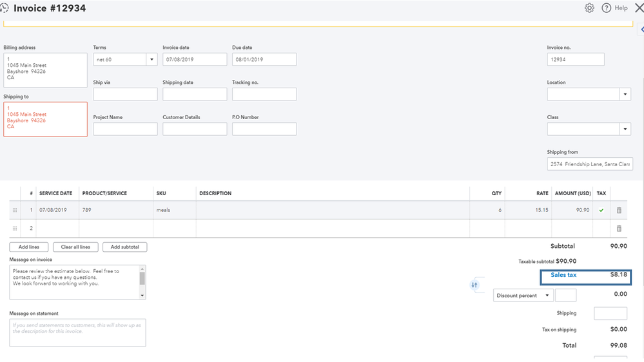This screenshot has height=362, width=644.
Task: Open the settings gear icon
Action: tap(589, 8)
